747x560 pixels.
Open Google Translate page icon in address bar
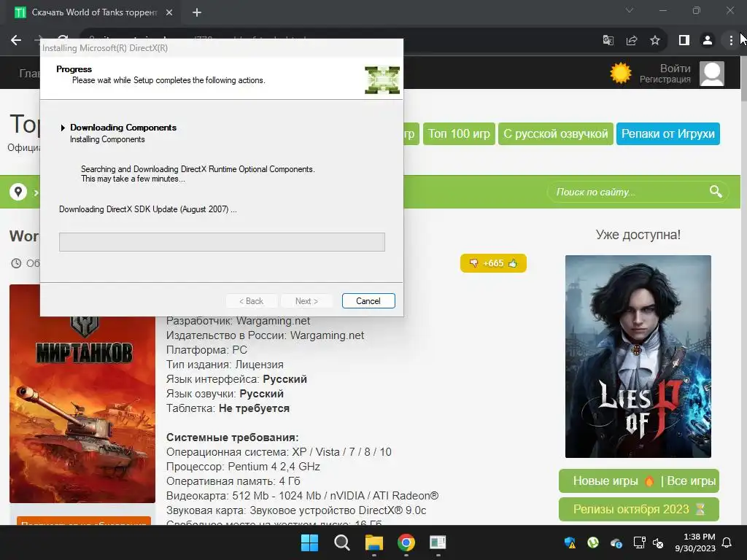608,41
